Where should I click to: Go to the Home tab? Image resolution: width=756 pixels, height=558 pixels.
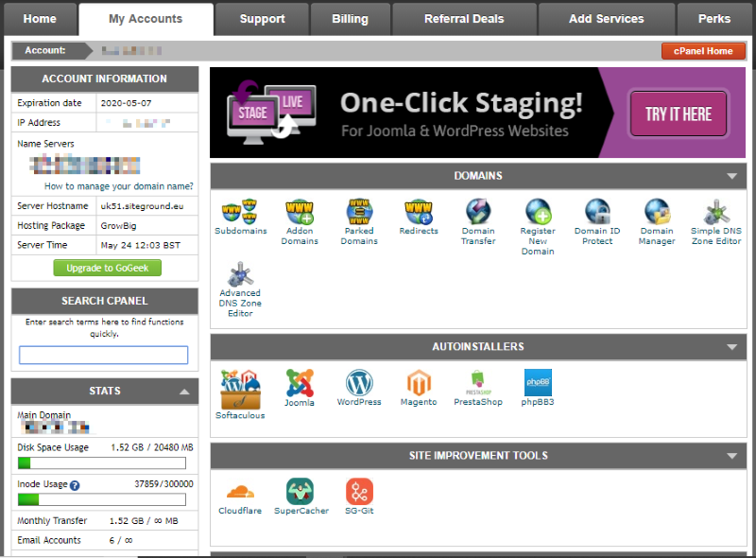tap(40, 19)
